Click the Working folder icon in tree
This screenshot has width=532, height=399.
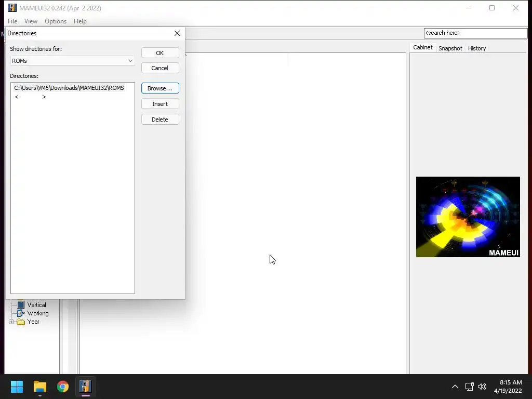tap(21, 313)
